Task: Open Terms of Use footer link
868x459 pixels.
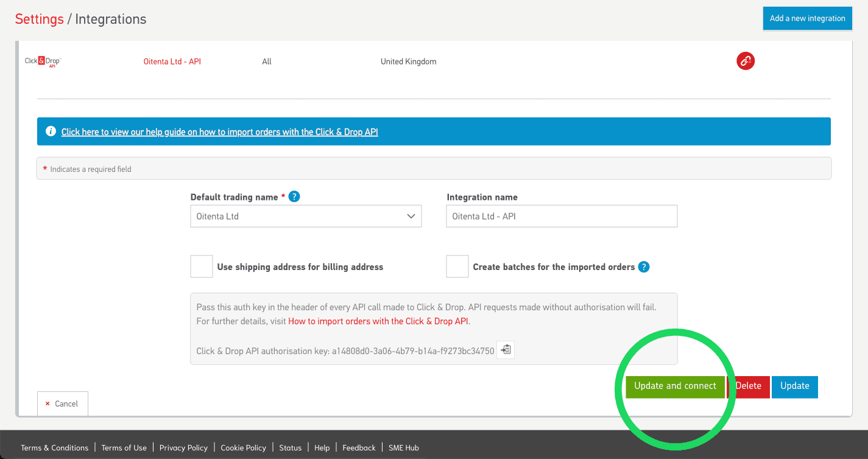Action: click(x=124, y=447)
